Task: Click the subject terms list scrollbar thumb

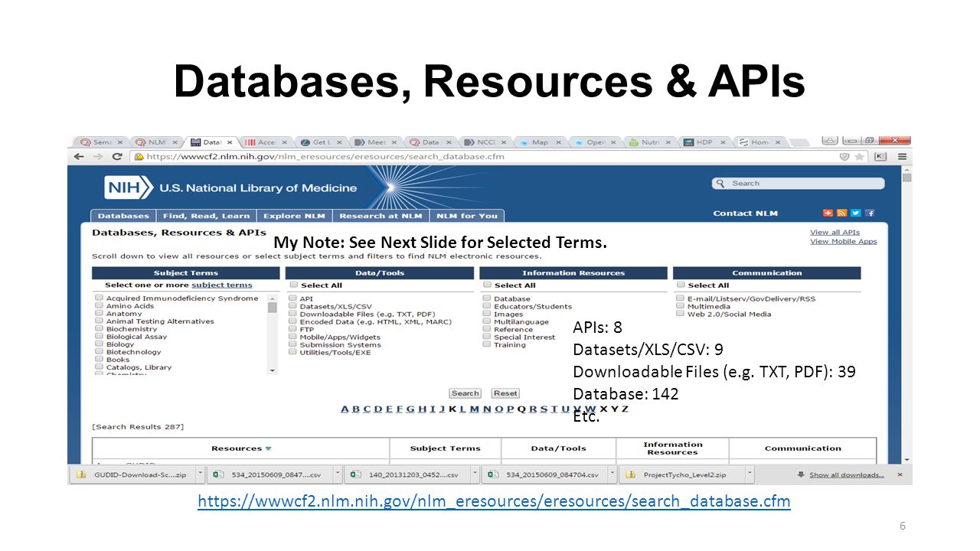Action: (272, 308)
